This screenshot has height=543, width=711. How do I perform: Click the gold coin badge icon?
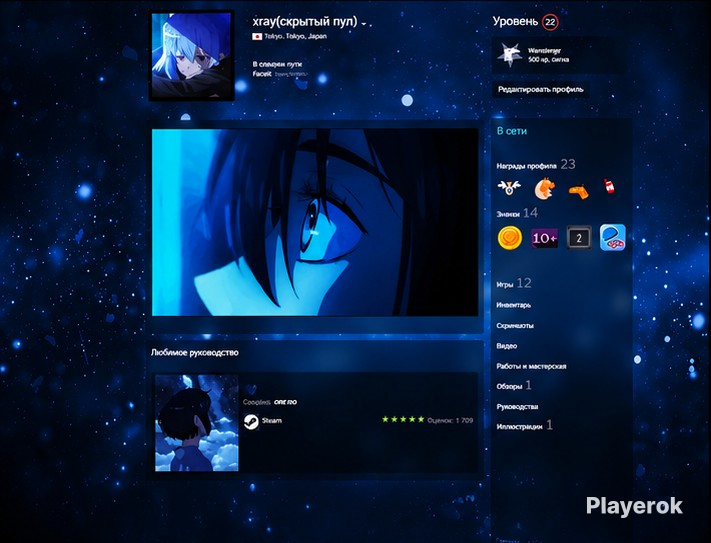pos(510,238)
